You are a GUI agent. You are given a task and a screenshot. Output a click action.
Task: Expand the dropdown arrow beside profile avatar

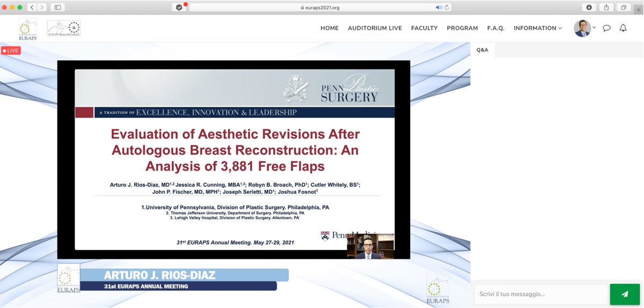click(594, 28)
